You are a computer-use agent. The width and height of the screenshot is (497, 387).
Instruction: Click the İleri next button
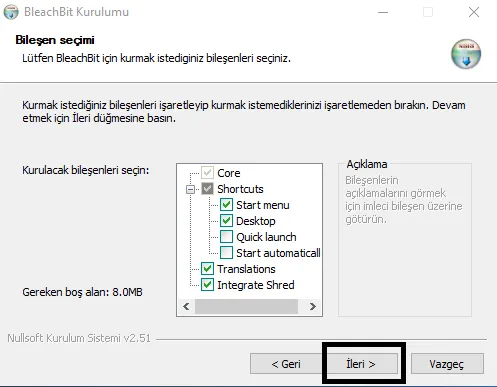[x=362, y=364]
